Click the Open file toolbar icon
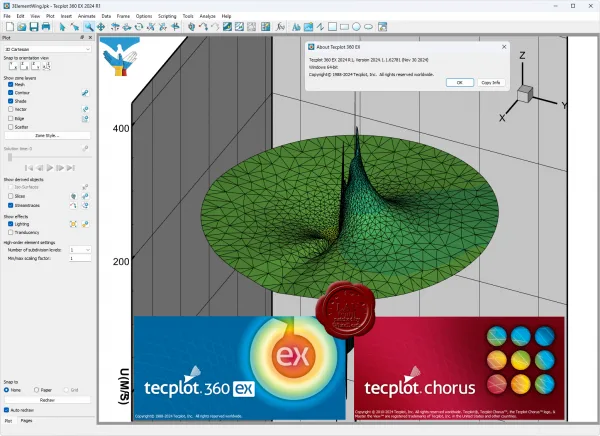This screenshot has width=600, height=436. tap(22, 26)
